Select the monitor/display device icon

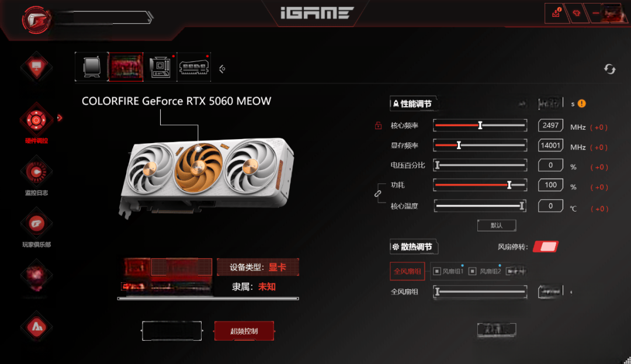tap(92, 67)
